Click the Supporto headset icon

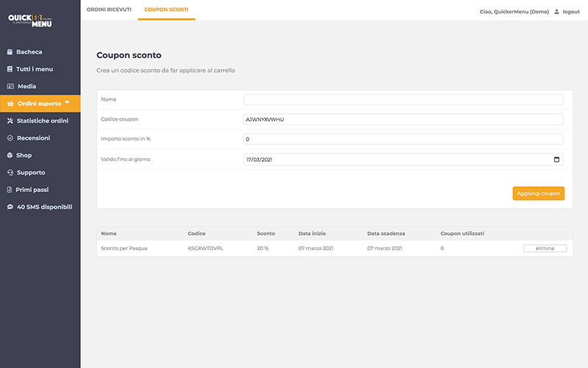pyautogui.click(x=10, y=172)
